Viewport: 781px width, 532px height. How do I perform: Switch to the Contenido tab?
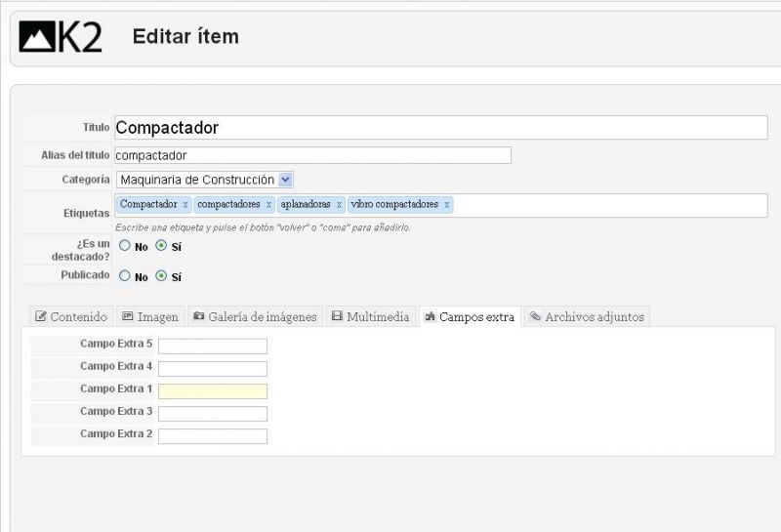point(71,316)
